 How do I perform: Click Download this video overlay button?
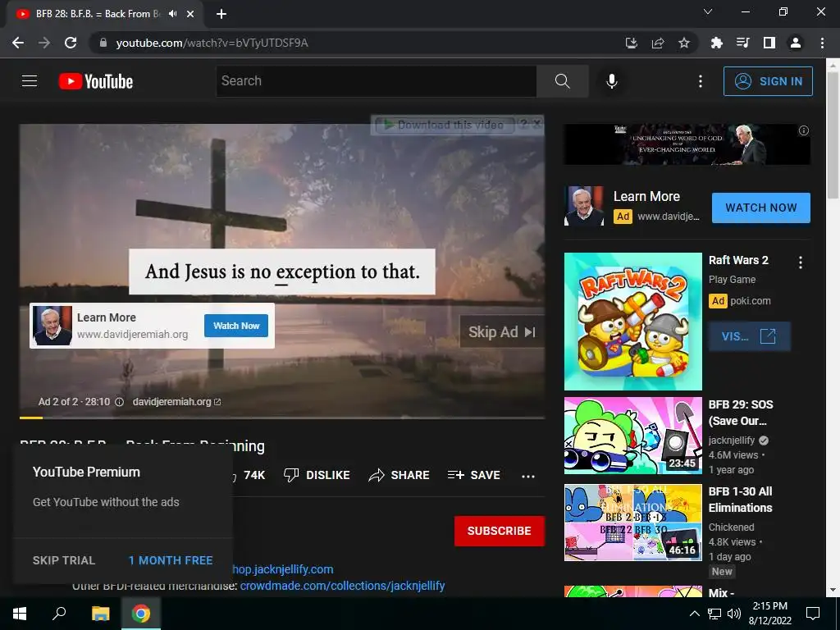click(444, 126)
